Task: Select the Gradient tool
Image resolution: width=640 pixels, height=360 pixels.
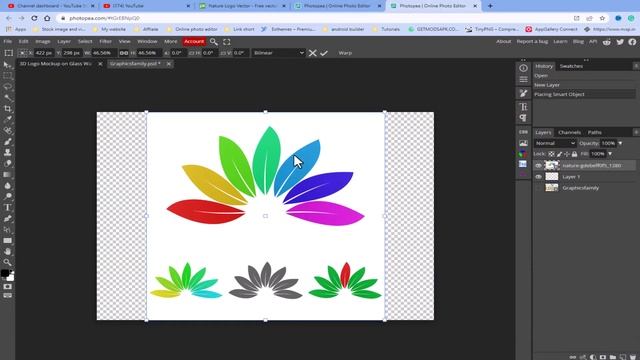Action: (x=7, y=175)
